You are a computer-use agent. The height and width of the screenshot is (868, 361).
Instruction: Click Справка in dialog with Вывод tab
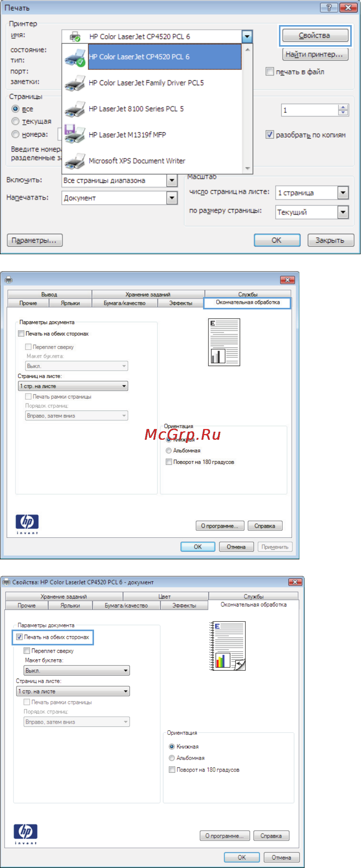[265, 526]
